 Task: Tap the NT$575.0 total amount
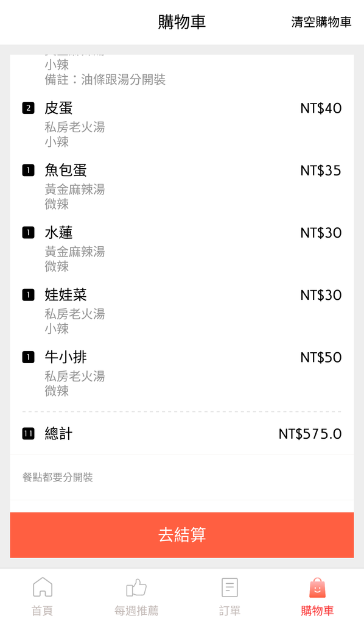click(310, 434)
